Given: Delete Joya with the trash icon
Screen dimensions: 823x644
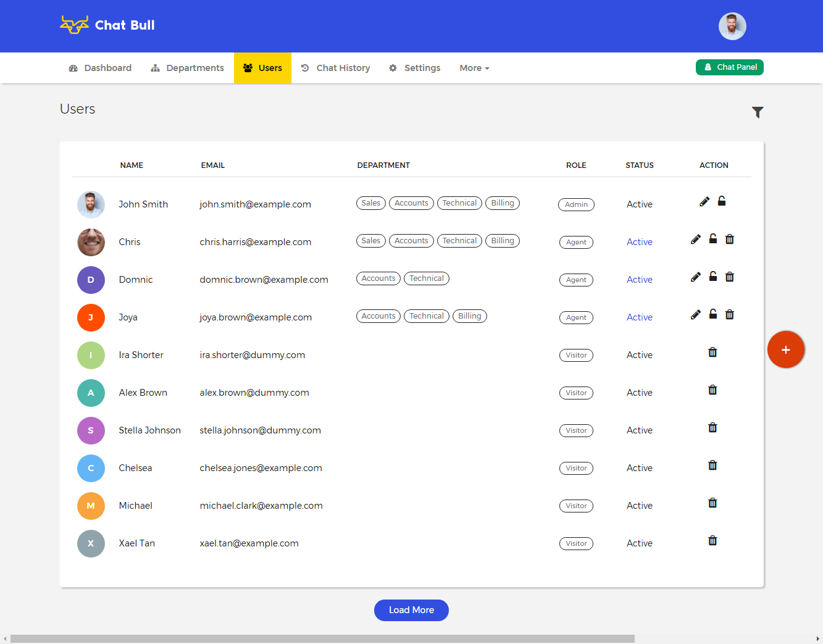Looking at the screenshot, I should (730, 315).
